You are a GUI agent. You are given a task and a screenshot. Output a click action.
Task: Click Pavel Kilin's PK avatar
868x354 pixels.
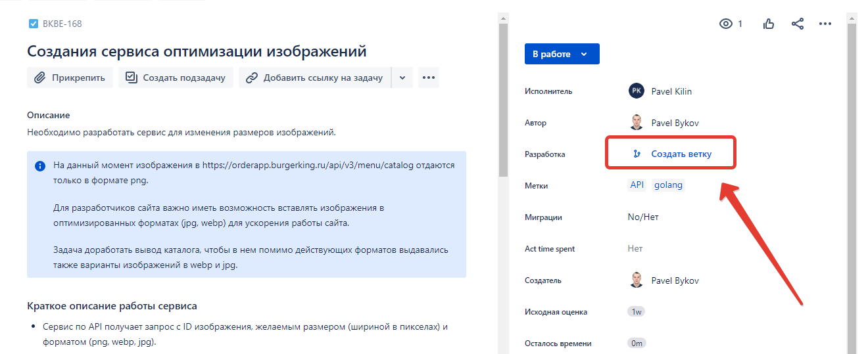[x=636, y=91]
